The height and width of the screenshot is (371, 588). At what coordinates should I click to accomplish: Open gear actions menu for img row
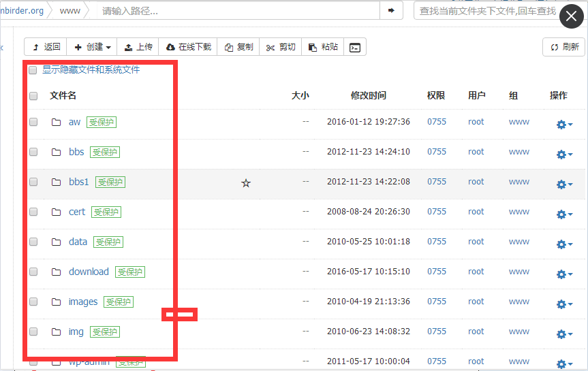point(564,334)
